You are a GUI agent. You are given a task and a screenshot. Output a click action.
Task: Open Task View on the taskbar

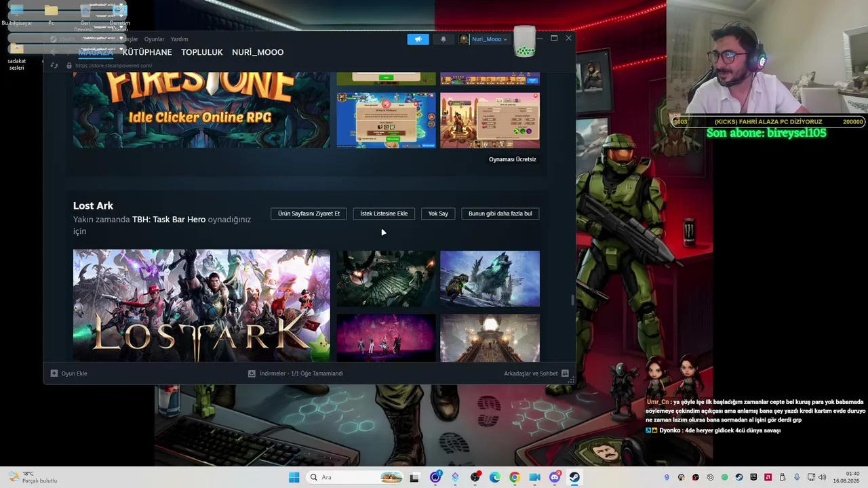click(x=414, y=477)
